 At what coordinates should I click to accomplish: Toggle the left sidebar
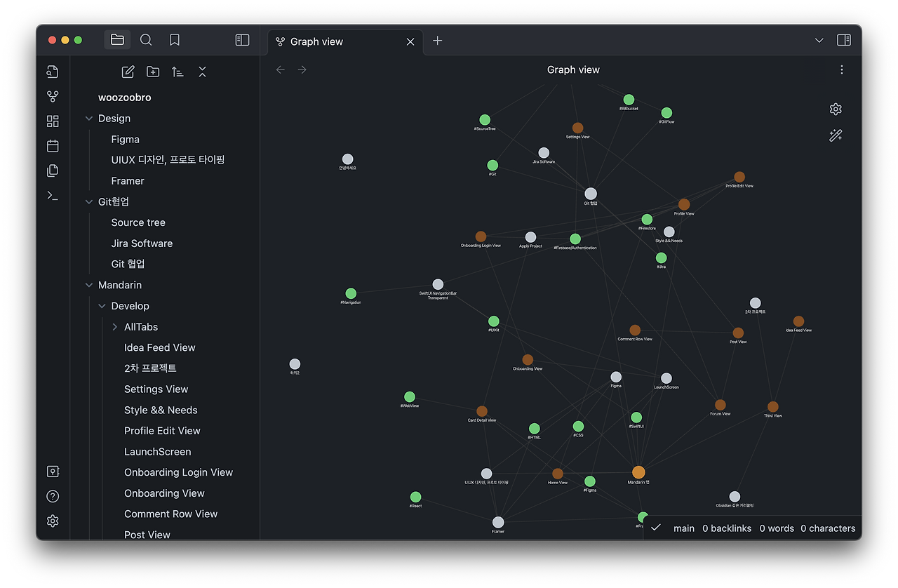(x=242, y=40)
